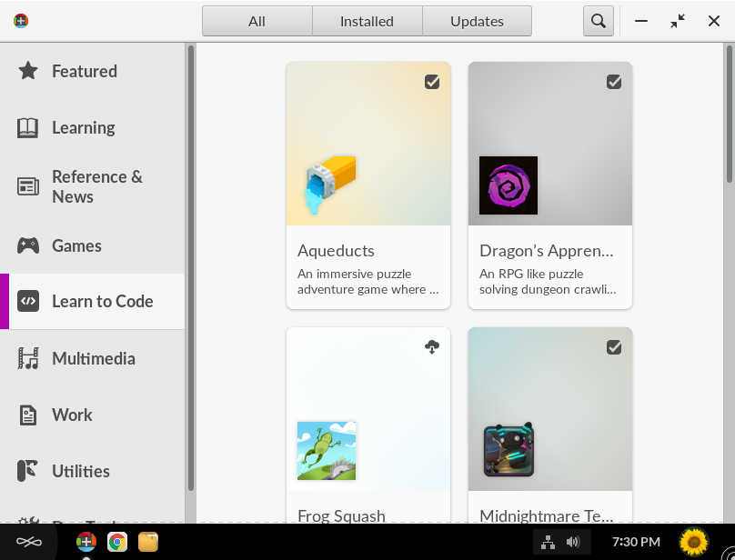Click the Utilities sidebar icon
The width and height of the screenshot is (735, 560).
point(28,471)
